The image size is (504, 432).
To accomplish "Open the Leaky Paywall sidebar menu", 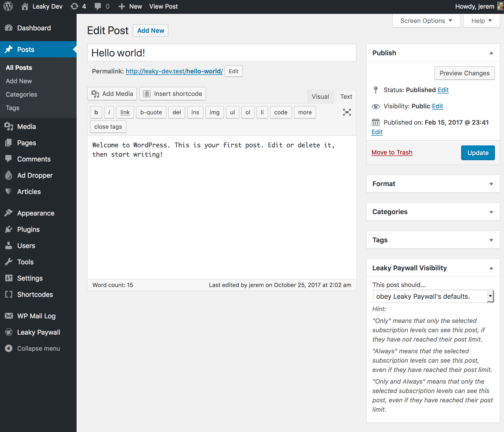I will coord(39,332).
